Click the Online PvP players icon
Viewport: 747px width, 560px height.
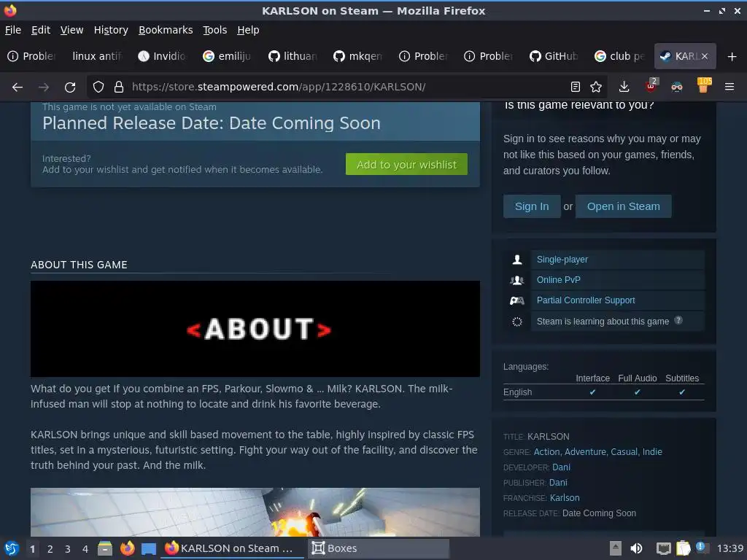(517, 280)
